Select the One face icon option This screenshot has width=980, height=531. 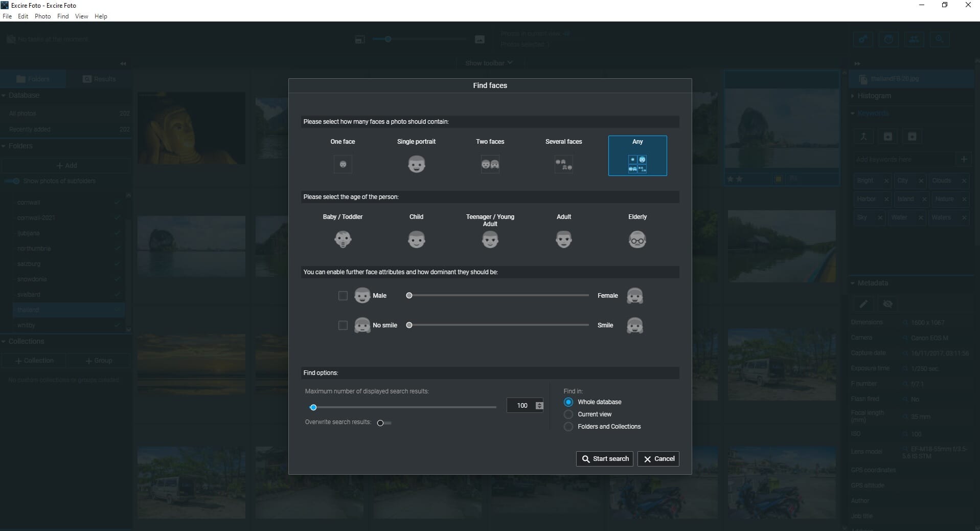click(343, 164)
